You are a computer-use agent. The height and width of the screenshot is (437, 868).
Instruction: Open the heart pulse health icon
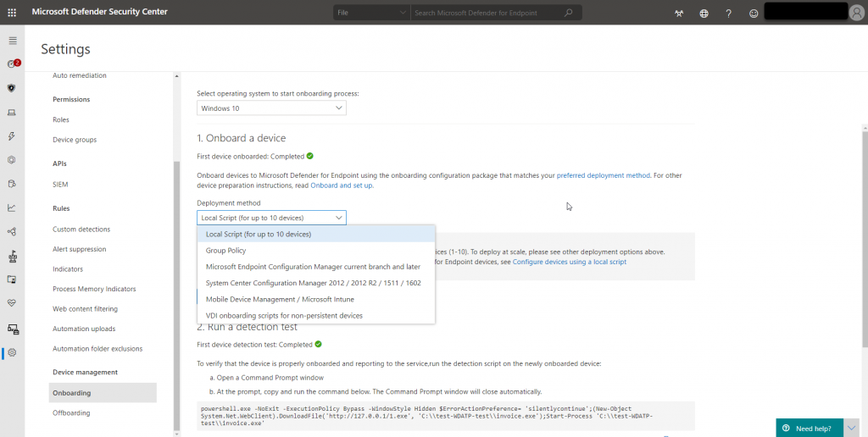12,303
